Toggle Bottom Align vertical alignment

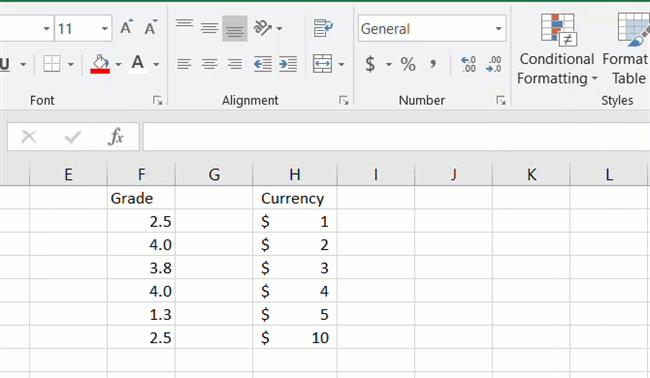click(x=235, y=29)
